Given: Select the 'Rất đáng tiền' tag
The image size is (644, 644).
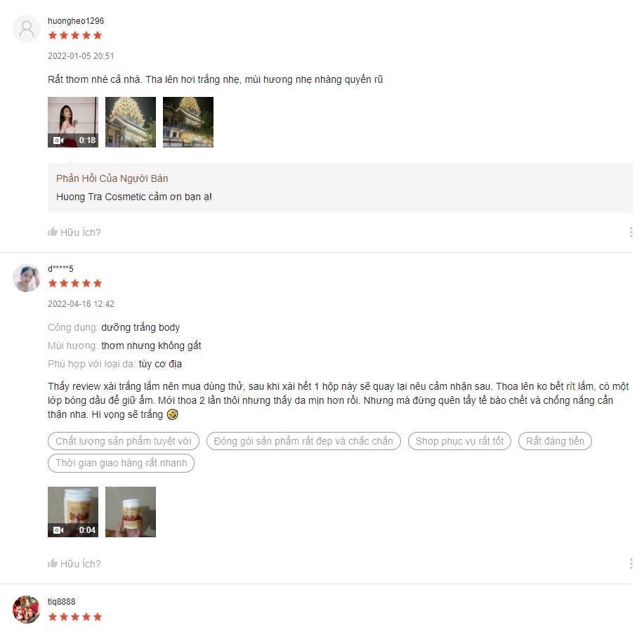Looking at the screenshot, I should point(555,441).
